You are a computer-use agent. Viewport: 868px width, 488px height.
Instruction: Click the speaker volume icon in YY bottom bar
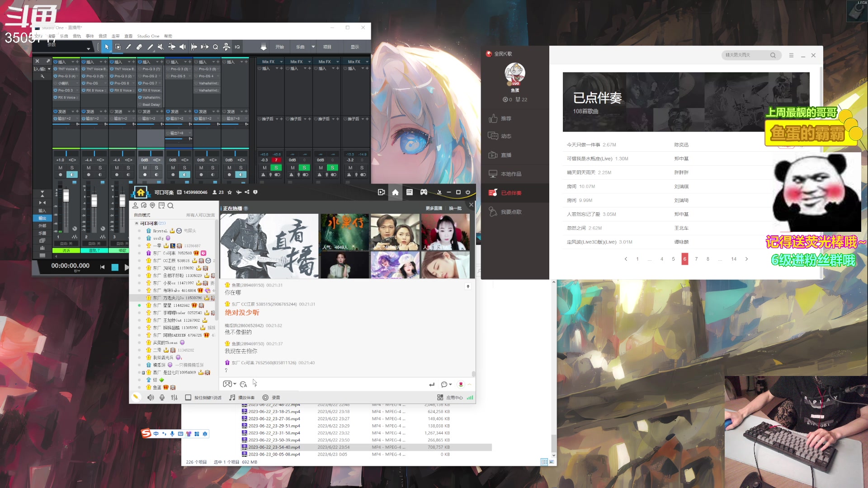pyautogui.click(x=151, y=398)
